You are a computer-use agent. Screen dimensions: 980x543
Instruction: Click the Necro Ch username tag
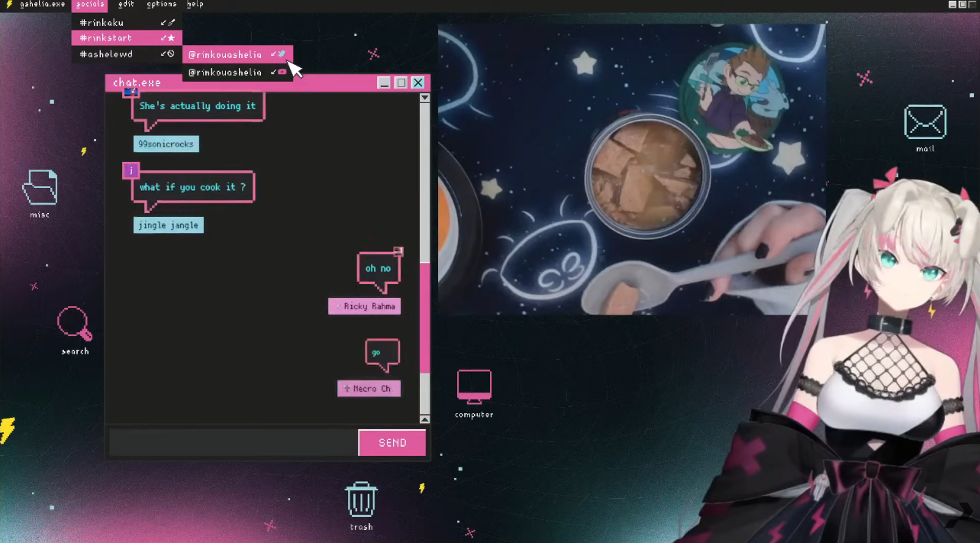click(x=369, y=389)
